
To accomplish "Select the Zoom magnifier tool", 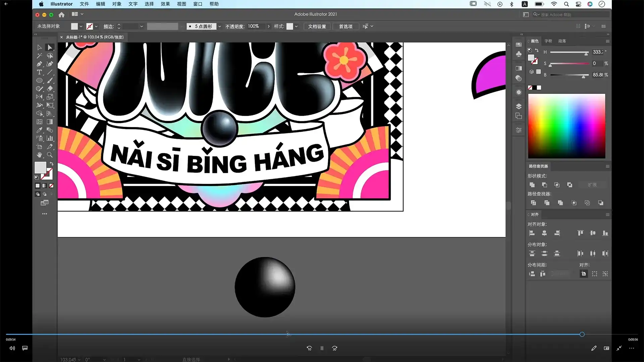I will click(x=50, y=155).
